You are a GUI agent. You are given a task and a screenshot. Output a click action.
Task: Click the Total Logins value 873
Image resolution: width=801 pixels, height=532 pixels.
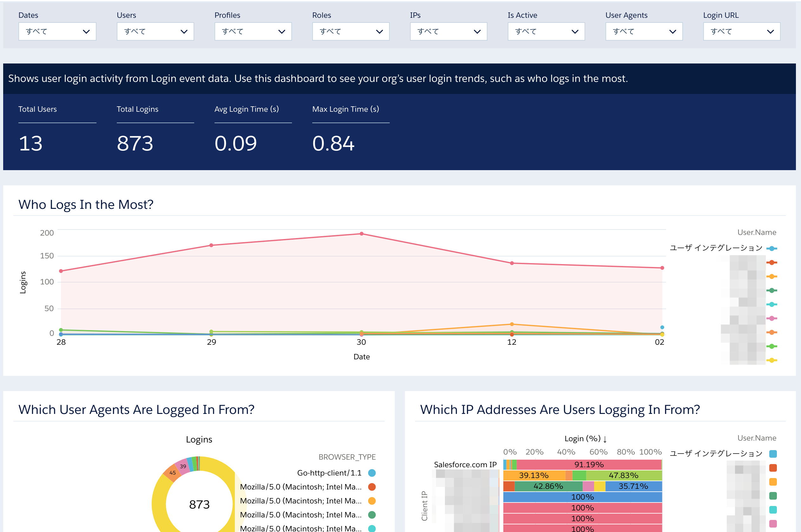(x=135, y=143)
